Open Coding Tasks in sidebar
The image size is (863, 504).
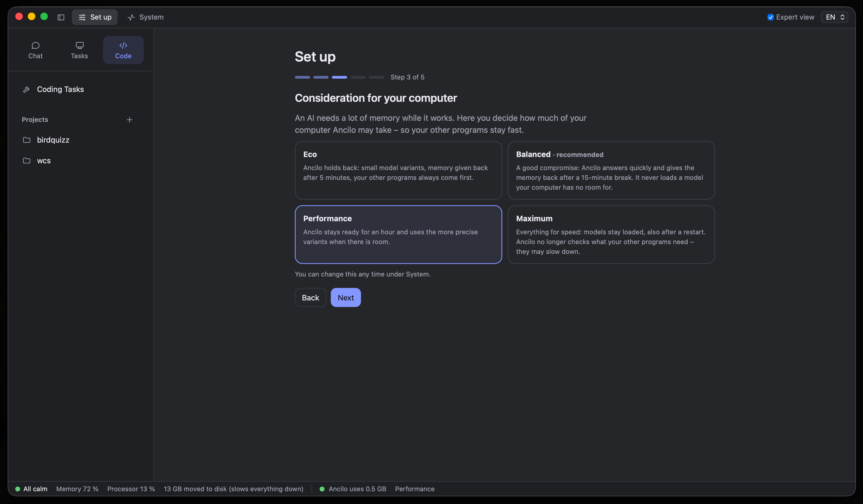pyautogui.click(x=79, y=89)
